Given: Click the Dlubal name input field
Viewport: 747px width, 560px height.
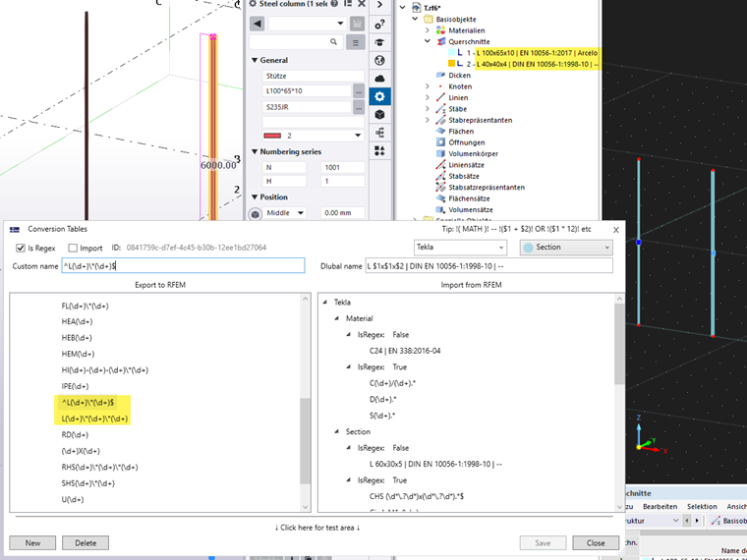Looking at the screenshot, I should 488,265.
